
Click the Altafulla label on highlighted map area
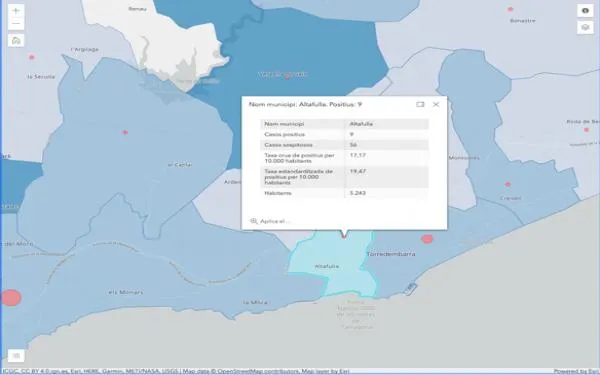[327, 266]
